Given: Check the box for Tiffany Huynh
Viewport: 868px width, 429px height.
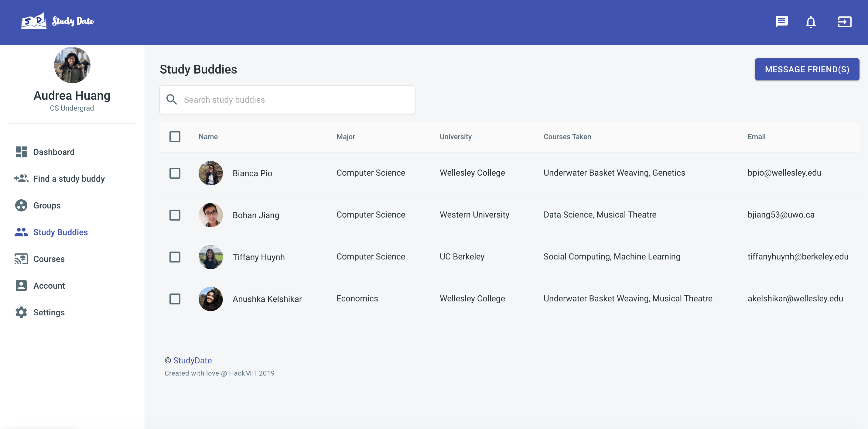Looking at the screenshot, I should (x=175, y=257).
